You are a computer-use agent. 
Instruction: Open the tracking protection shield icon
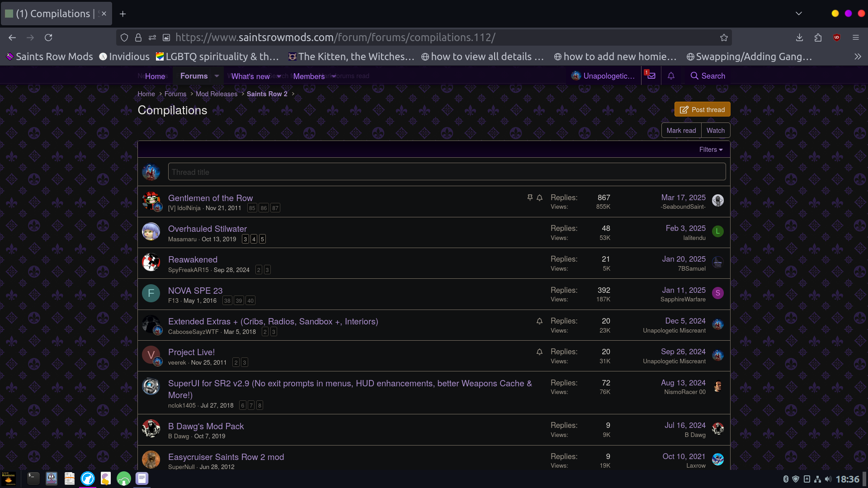click(x=124, y=38)
